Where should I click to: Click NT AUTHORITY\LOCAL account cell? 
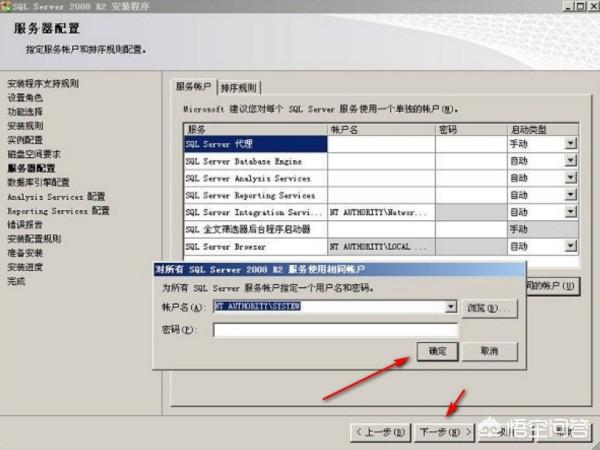381,247
